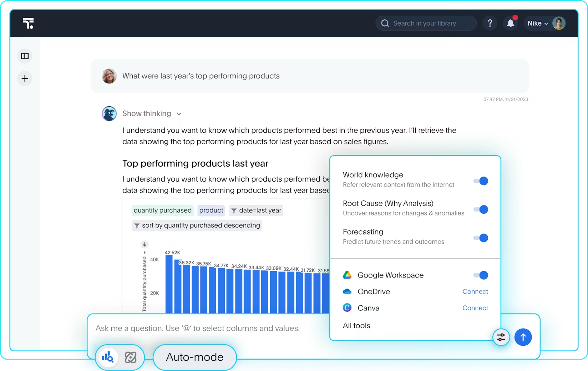
Task: Click the Top performing products last year heading
Action: click(195, 163)
